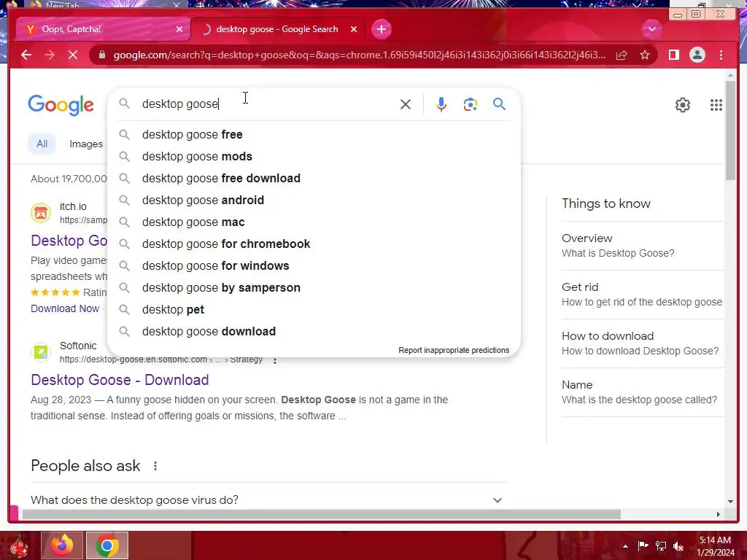Close the Oops, Captcha! tab
Image resolution: width=747 pixels, height=560 pixels.
pyautogui.click(x=179, y=29)
